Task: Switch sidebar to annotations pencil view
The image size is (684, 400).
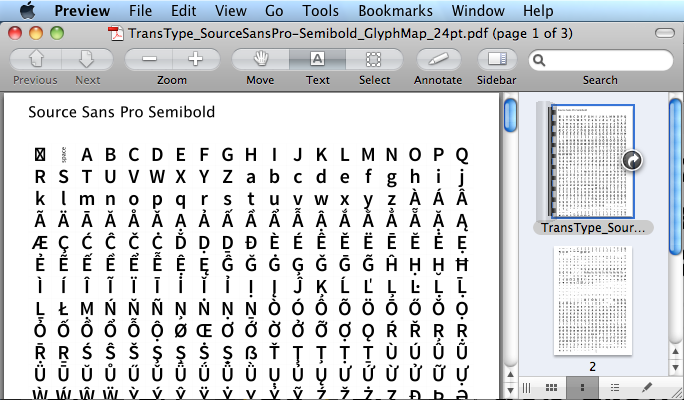Action: pos(647,387)
